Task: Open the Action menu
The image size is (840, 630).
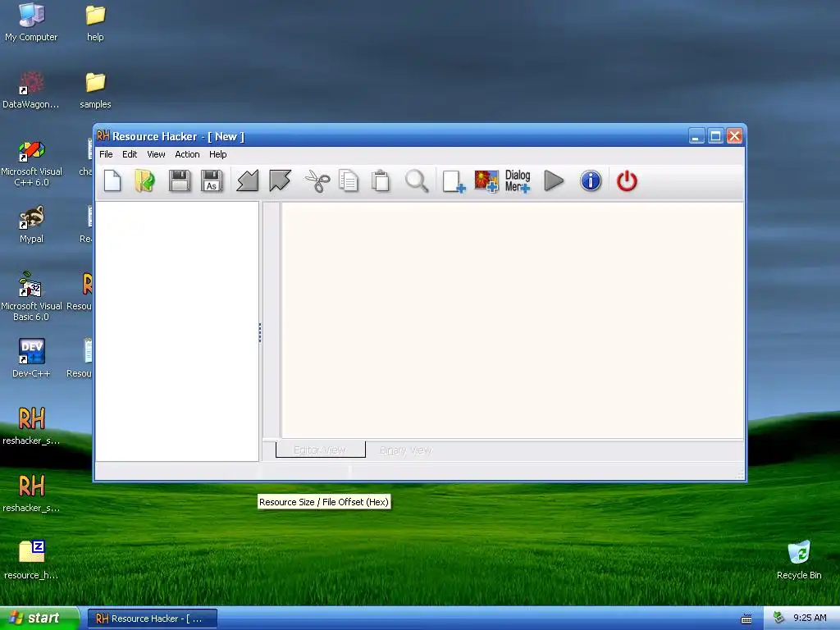Action: (187, 154)
